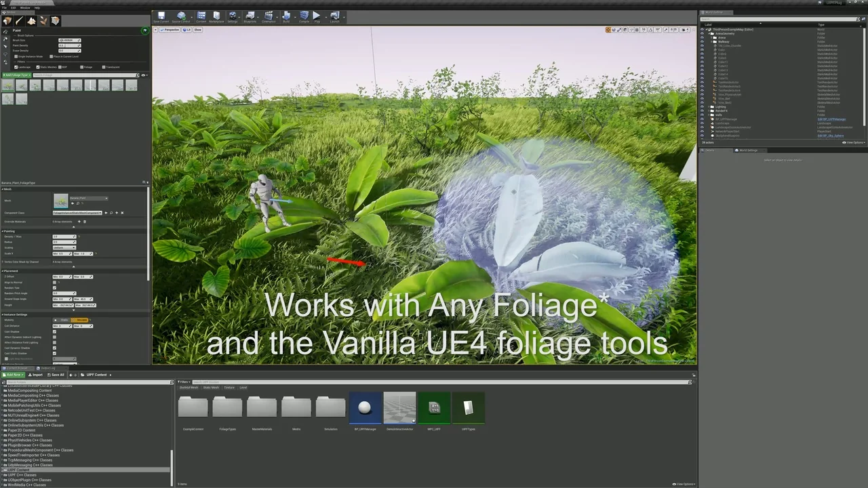Viewport: 868px width, 488px height.
Task: Click the Brush Size value slider
Action: [69, 40]
